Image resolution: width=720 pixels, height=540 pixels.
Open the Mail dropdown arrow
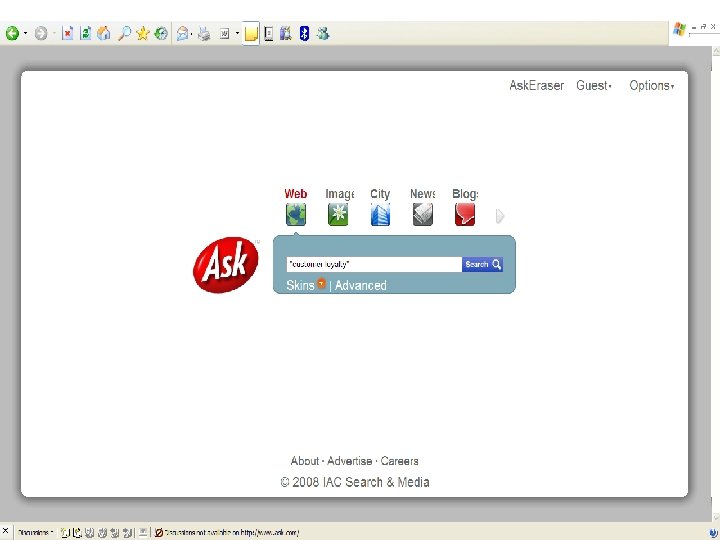191,34
